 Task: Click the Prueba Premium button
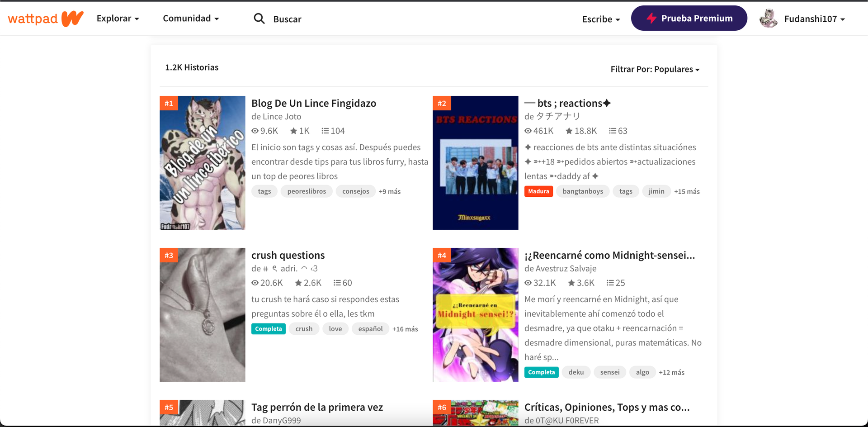coord(689,18)
